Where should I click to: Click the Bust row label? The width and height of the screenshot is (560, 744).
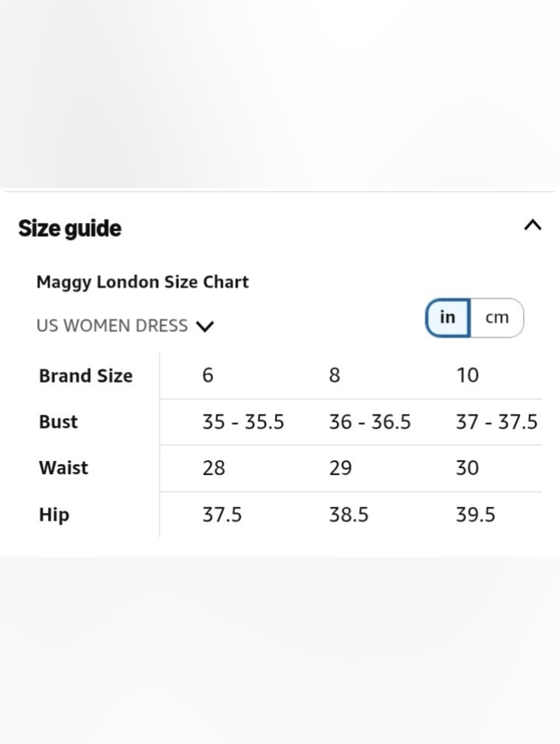click(x=58, y=422)
